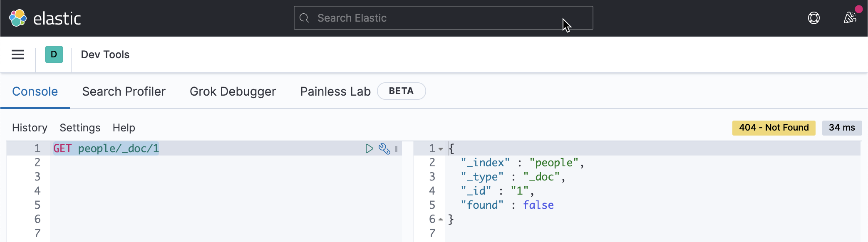
Task: Switch to the Search Profiler tab
Action: click(124, 91)
